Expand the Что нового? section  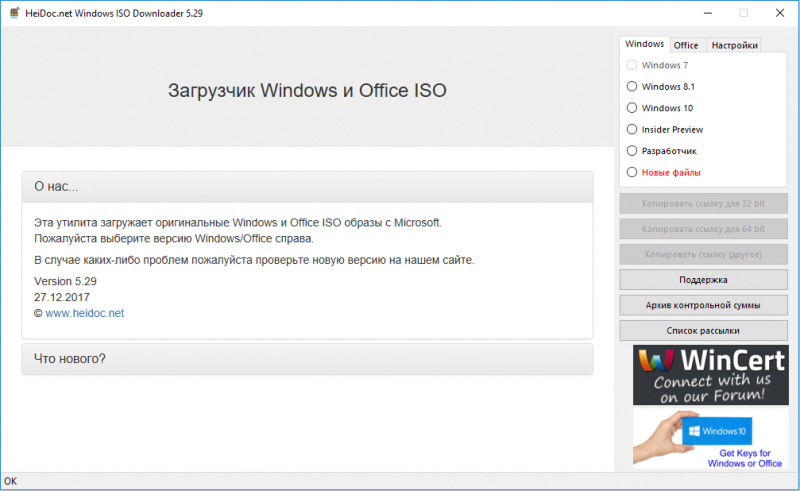(307, 359)
